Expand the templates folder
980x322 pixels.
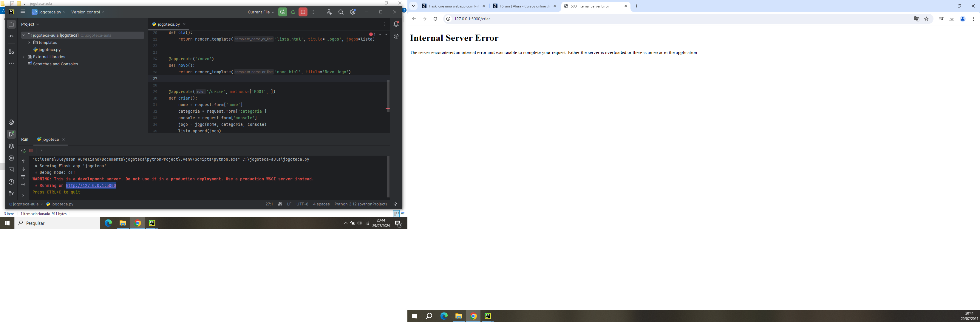click(29, 43)
